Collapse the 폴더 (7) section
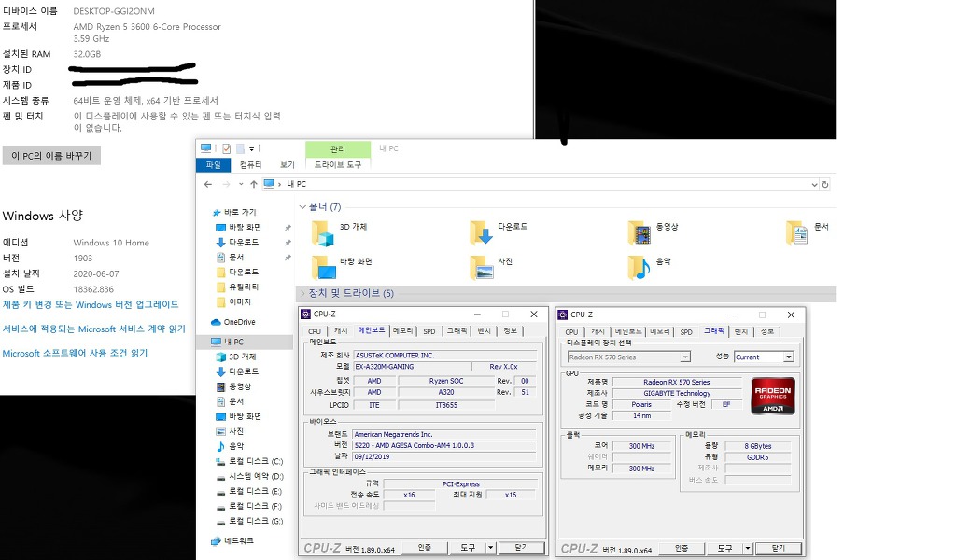 302,207
